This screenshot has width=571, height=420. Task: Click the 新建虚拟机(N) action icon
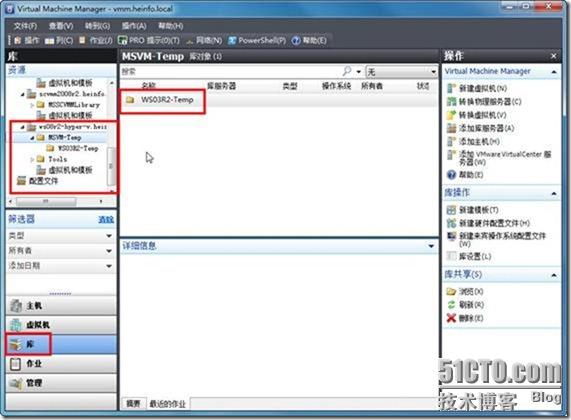pyautogui.click(x=452, y=88)
